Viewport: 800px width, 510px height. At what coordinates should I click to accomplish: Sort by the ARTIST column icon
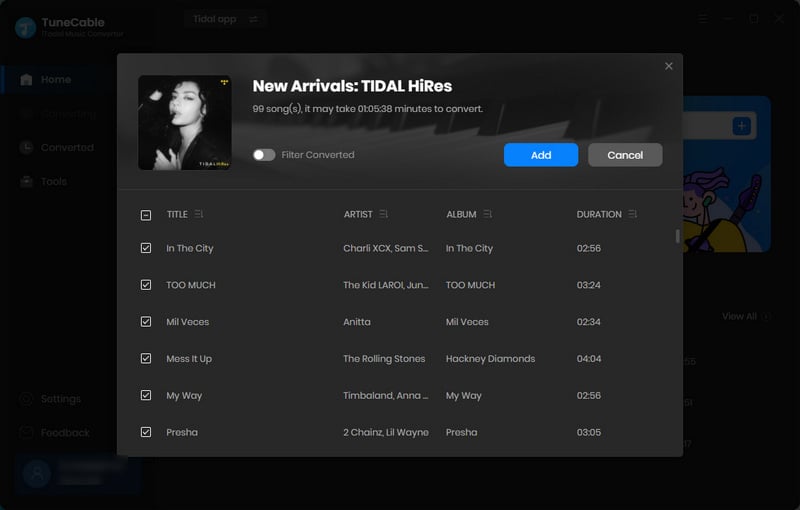[384, 214]
